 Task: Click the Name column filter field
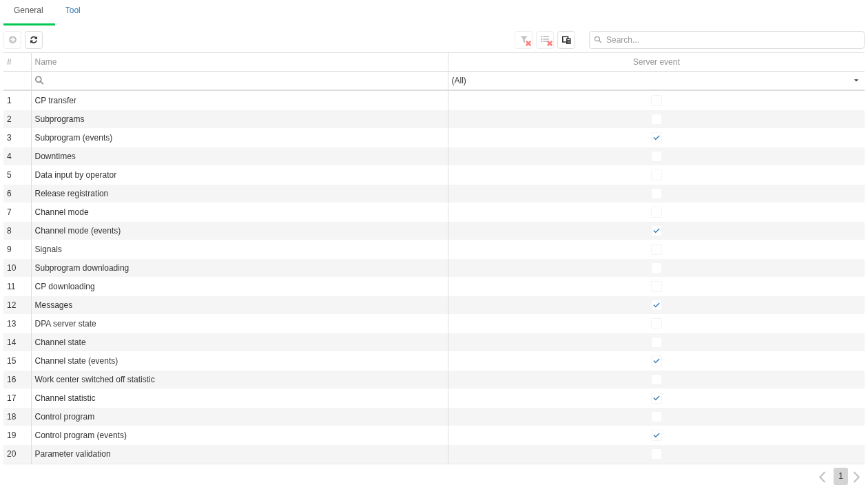pyautogui.click(x=239, y=81)
